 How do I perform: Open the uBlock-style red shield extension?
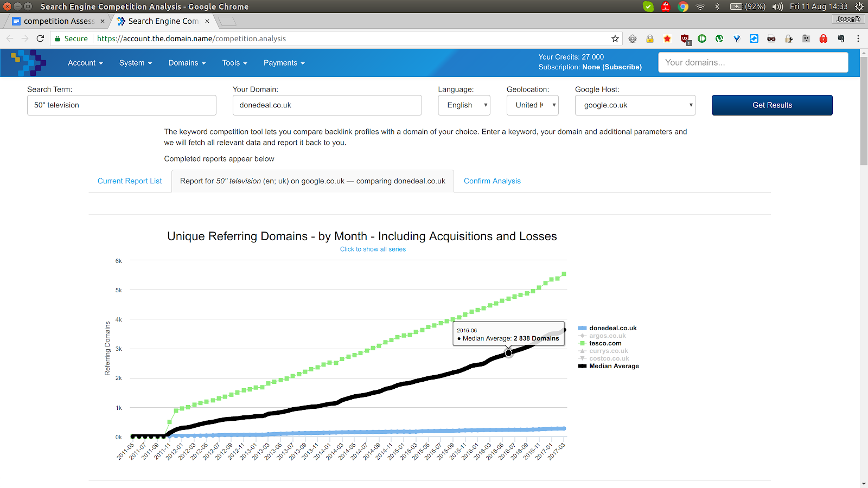[685, 39]
